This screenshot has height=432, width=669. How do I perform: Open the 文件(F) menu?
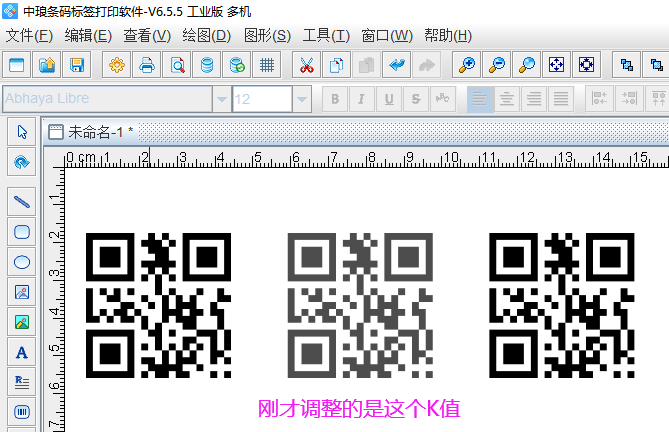click(29, 35)
